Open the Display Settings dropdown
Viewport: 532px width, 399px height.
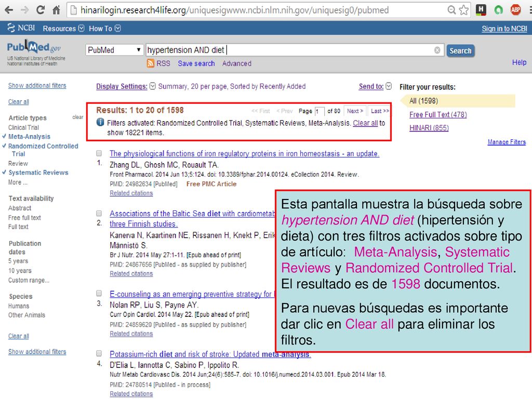tap(126, 87)
